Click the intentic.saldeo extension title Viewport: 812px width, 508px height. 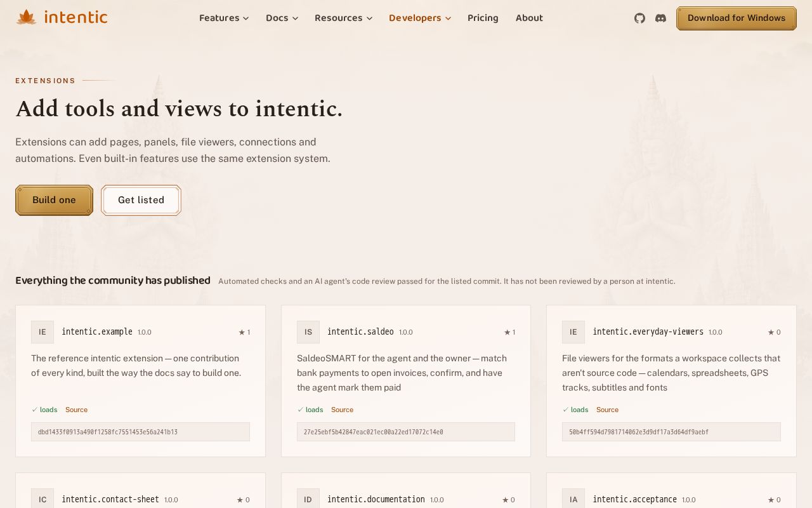pyautogui.click(x=360, y=331)
